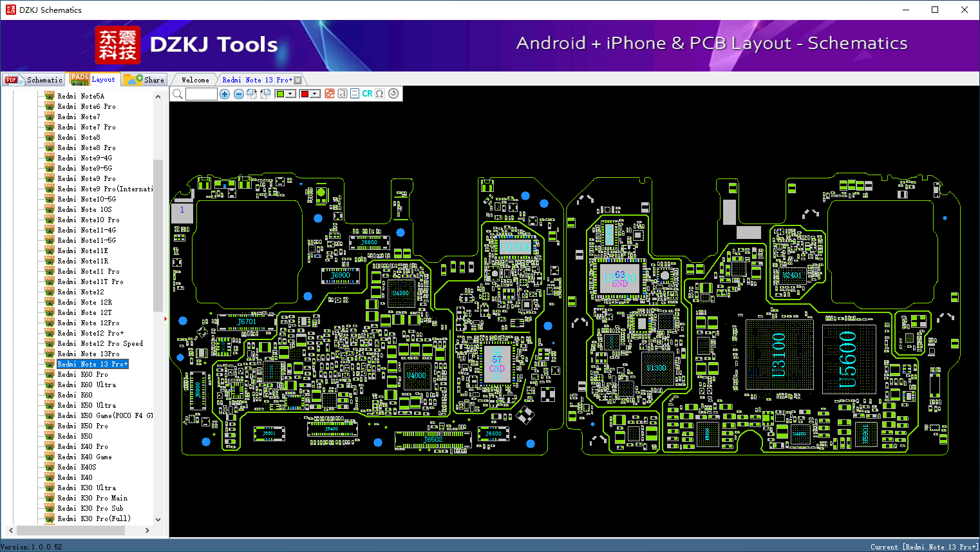
Task: Click the PADS icon beside Redmi Note10 Pro
Action: [x=50, y=220]
